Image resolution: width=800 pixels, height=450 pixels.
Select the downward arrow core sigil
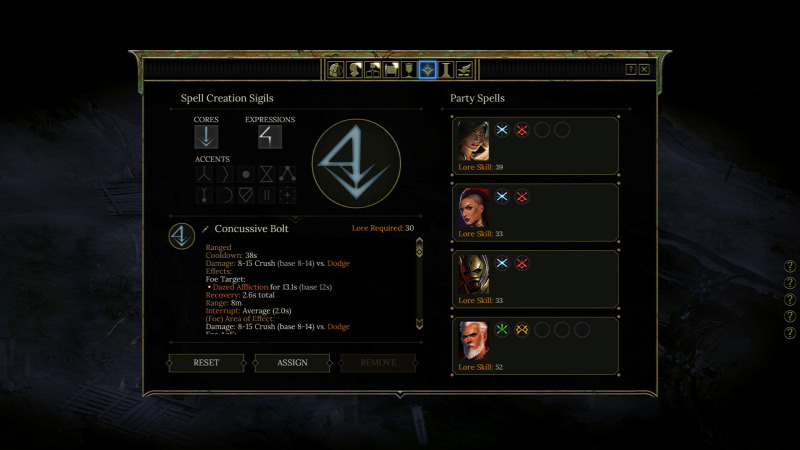click(206, 137)
